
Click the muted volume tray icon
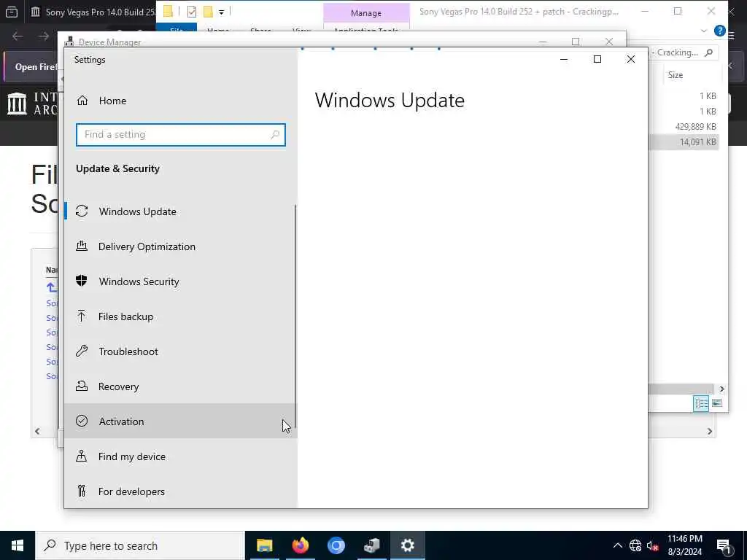click(x=653, y=545)
